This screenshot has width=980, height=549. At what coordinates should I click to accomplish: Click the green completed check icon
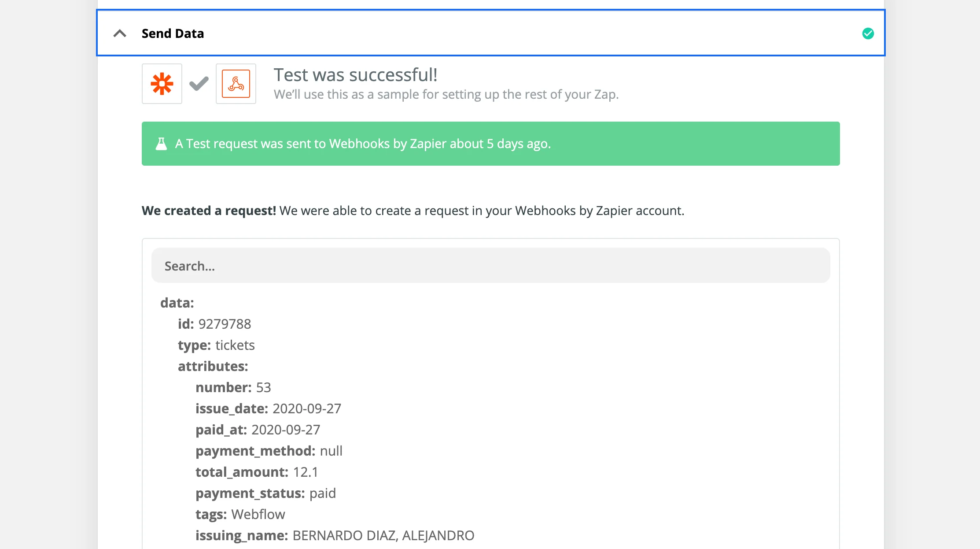pyautogui.click(x=868, y=33)
